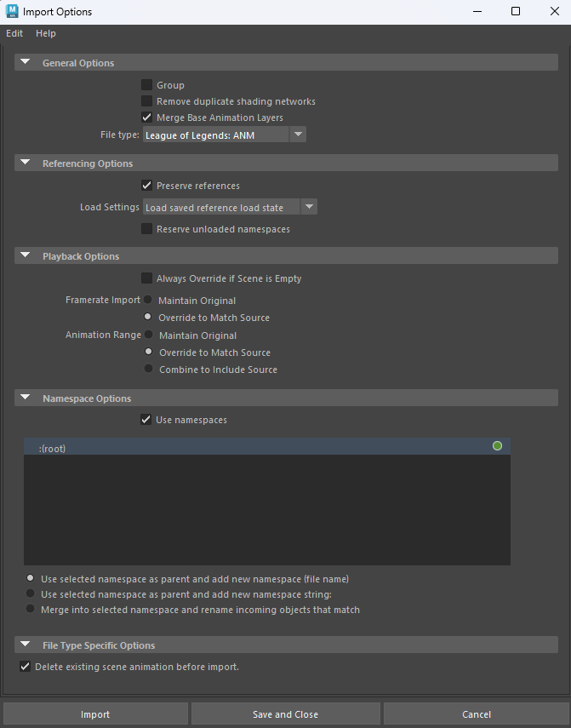Click Save and Close
571x728 pixels.
[285, 714]
